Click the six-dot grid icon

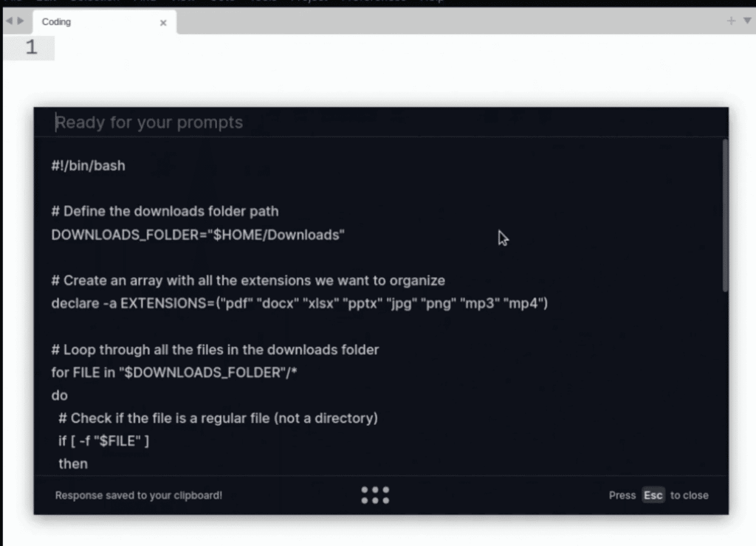tap(375, 495)
